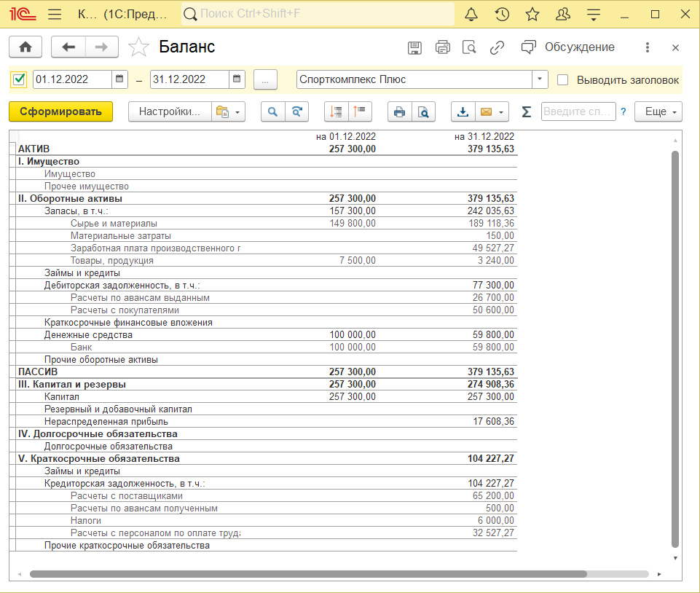Click the III. Капитал и резервы row
700x593 pixels.
267,385
